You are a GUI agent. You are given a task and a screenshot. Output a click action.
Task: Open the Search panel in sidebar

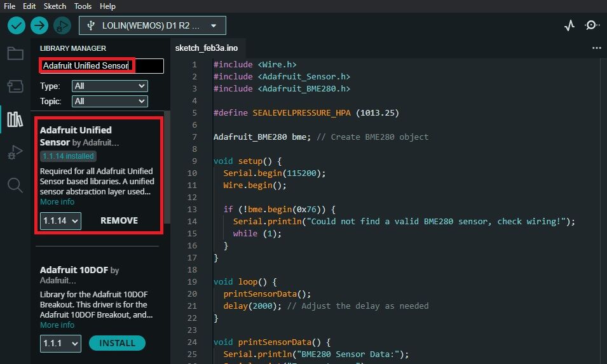pyautogui.click(x=15, y=185)
